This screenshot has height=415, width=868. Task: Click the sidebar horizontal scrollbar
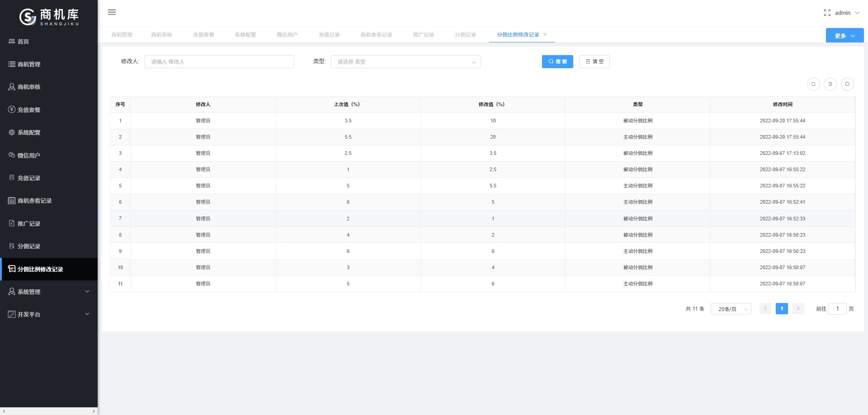(x=49, y=411)
